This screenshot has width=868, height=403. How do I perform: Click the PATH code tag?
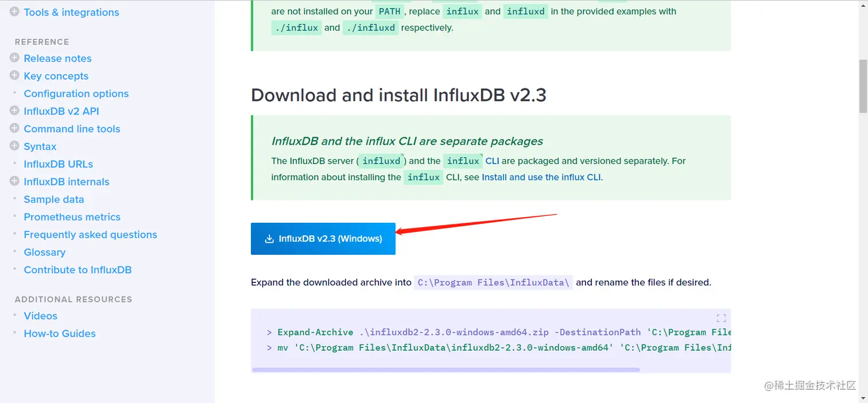click(x=389, y=11)
